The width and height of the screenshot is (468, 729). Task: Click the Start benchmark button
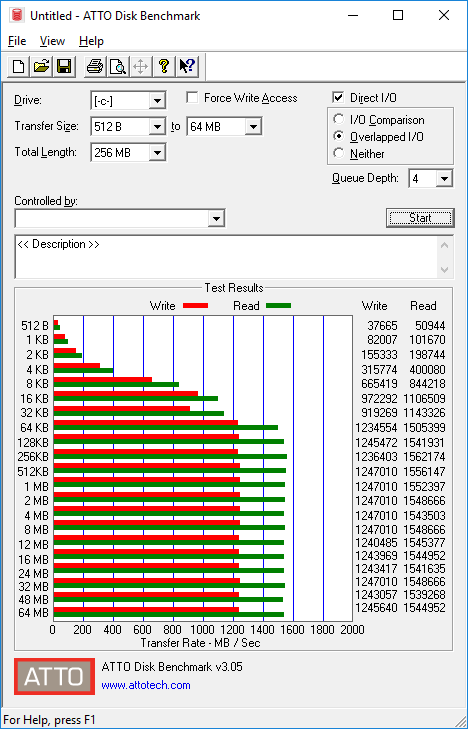point(420,218)
